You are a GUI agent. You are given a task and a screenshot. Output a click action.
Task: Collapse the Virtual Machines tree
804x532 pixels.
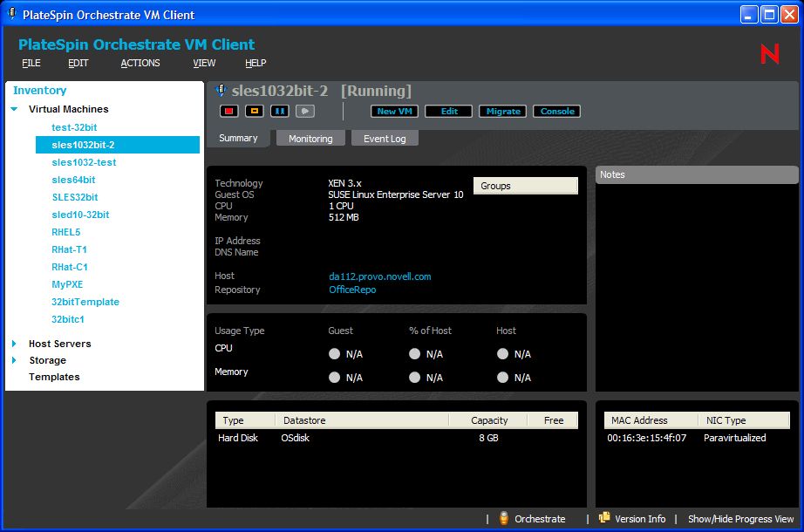click(x=14, y=109)
